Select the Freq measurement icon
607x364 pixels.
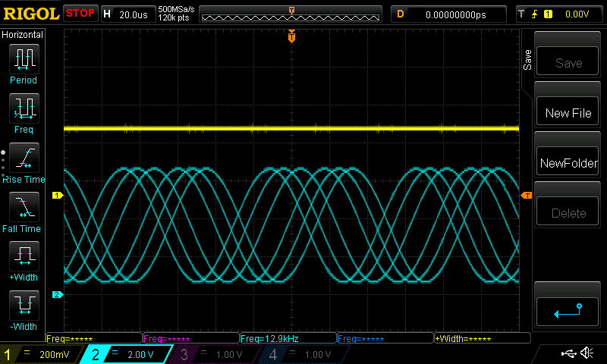coord(24,108)
